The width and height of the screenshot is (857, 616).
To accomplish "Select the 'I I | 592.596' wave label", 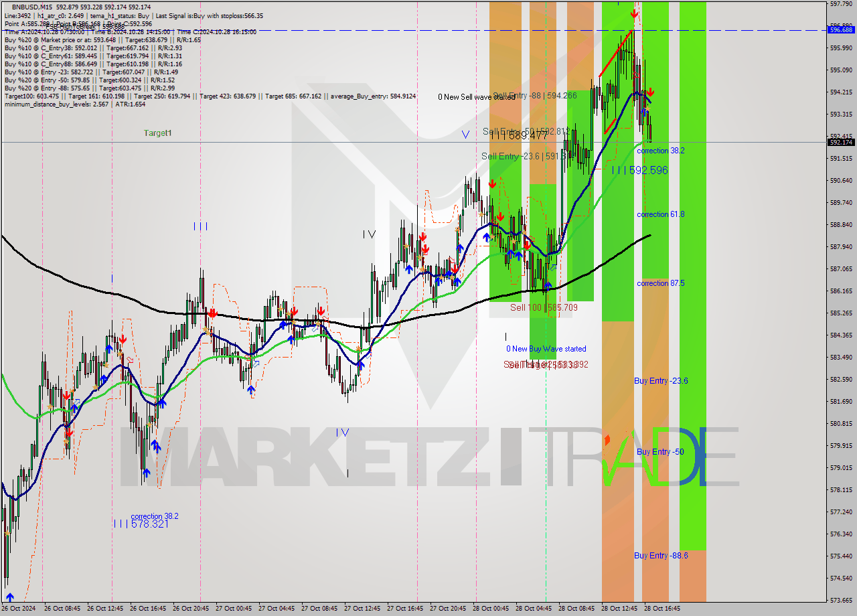I will tap(639, 170).
